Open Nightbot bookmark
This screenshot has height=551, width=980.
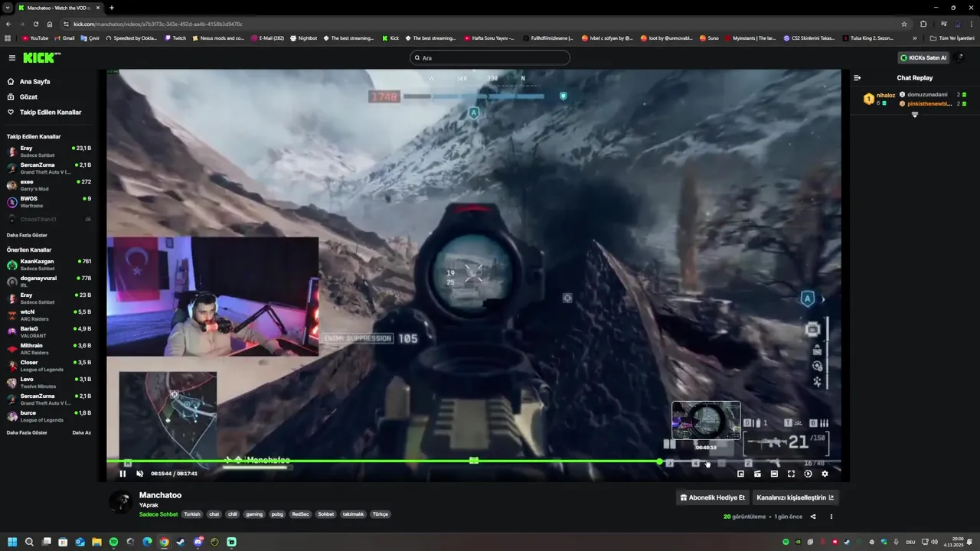[x=303, y=37]
